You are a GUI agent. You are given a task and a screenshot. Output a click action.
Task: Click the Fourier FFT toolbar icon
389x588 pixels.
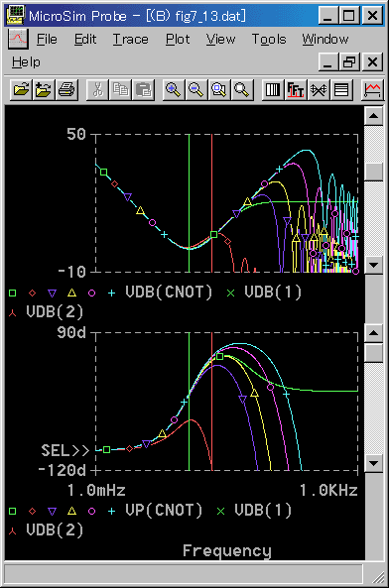coord(296,90)
